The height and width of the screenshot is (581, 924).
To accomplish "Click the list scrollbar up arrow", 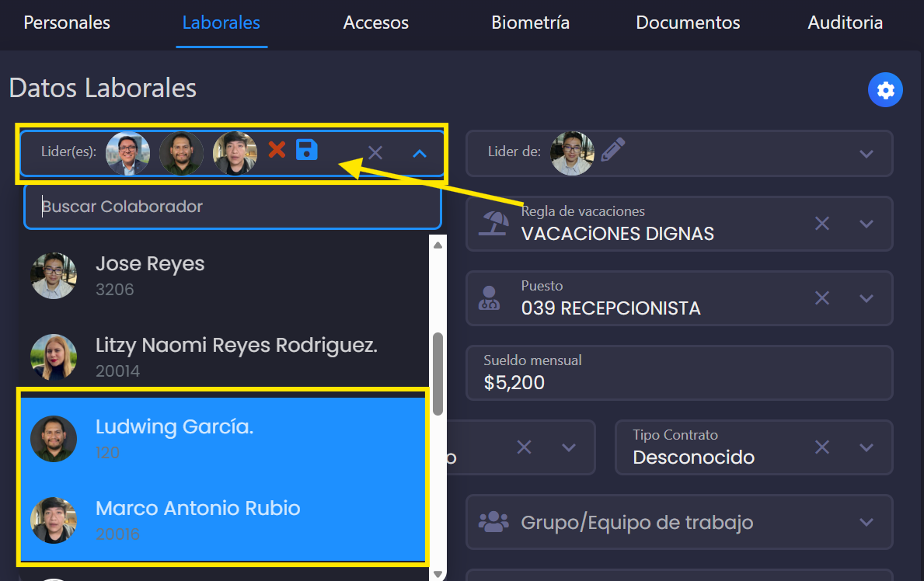I will [x=438, y=245].
